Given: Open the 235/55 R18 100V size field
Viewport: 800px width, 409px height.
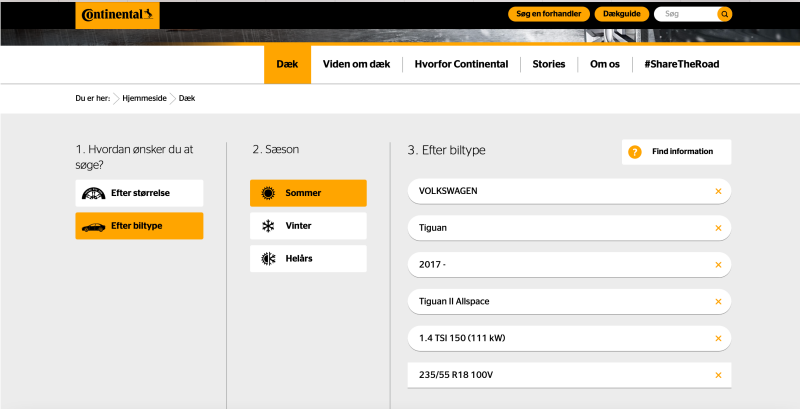Looking at the screenshot, I should 569,375.
